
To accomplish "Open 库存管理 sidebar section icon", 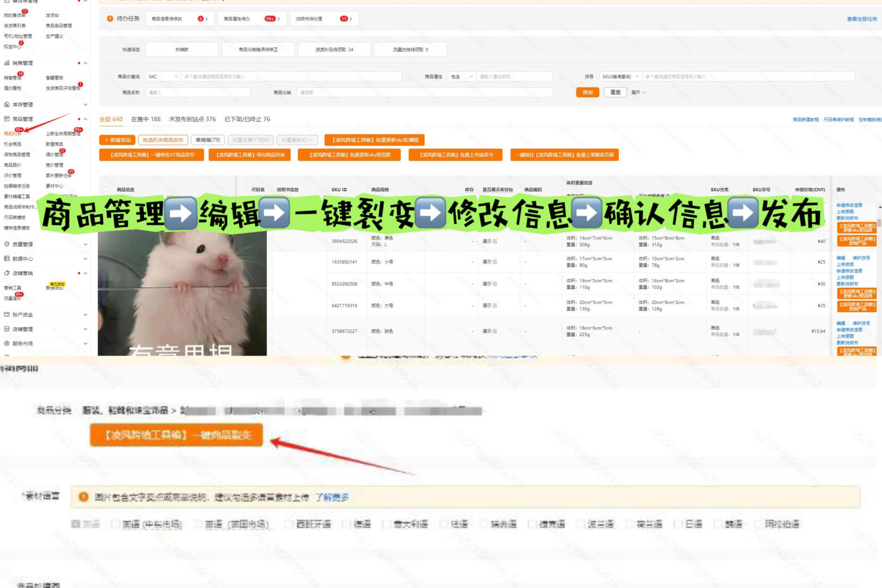I will tap(7, 105).
